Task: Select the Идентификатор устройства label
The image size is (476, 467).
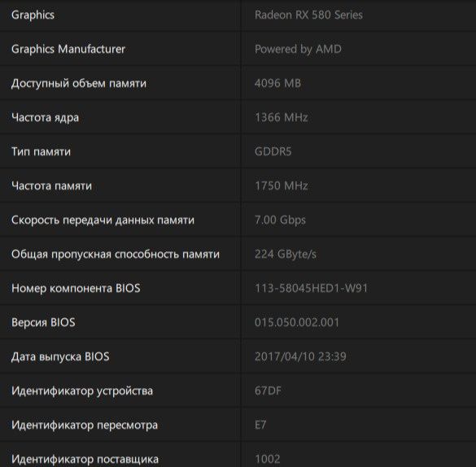Action: pos(82,391)
